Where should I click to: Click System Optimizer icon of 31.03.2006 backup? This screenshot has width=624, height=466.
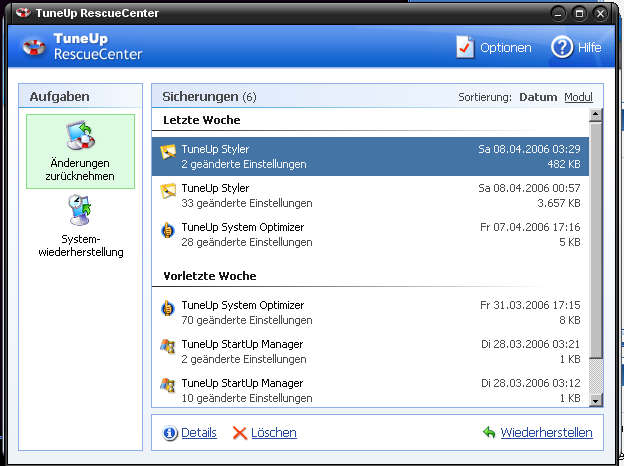(168, 308)
